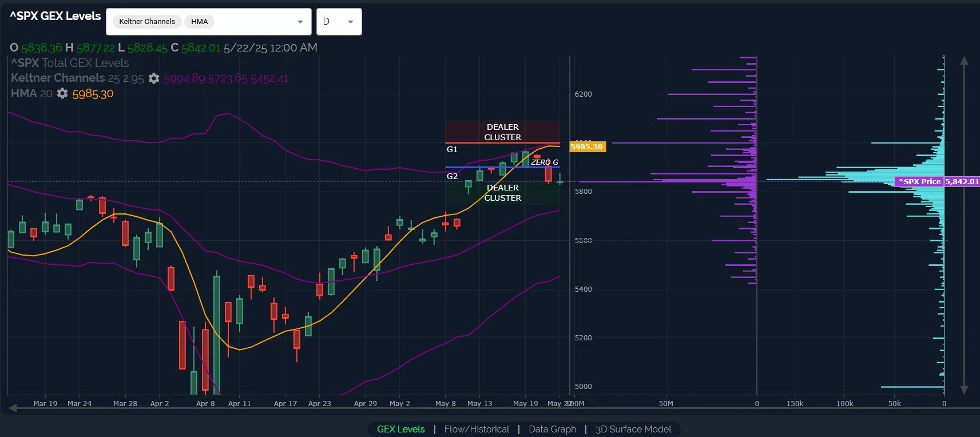Click the ^SPX Price 5,842.01 label

tap(938, 181)
